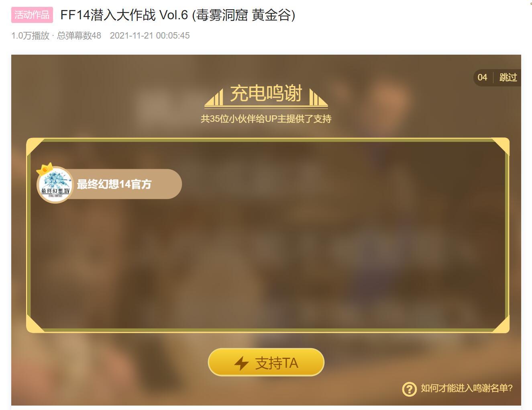Click the pink 活动作品 tag

pyautogui.click(x=32, y=15)
